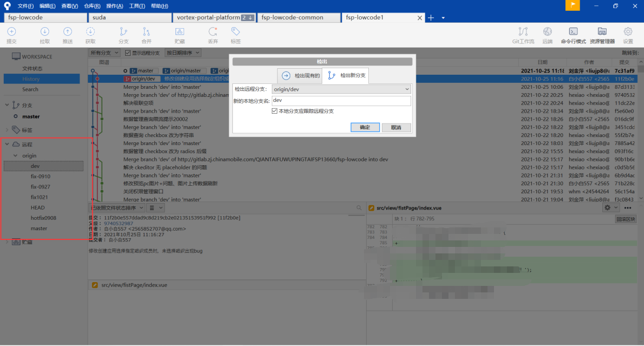Click the 贮藏 (Stash) toolbar icon

pos(179,31)
